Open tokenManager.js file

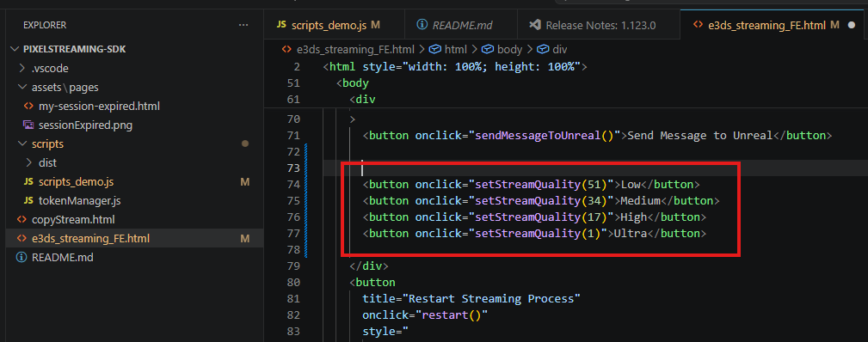[x=80, y=201]
